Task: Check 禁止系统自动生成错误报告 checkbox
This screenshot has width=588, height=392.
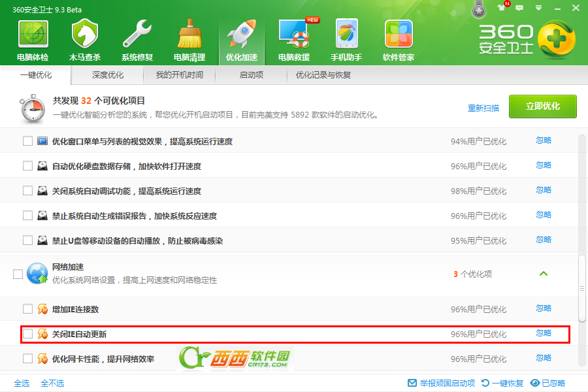Action: [x=27, y=216]
